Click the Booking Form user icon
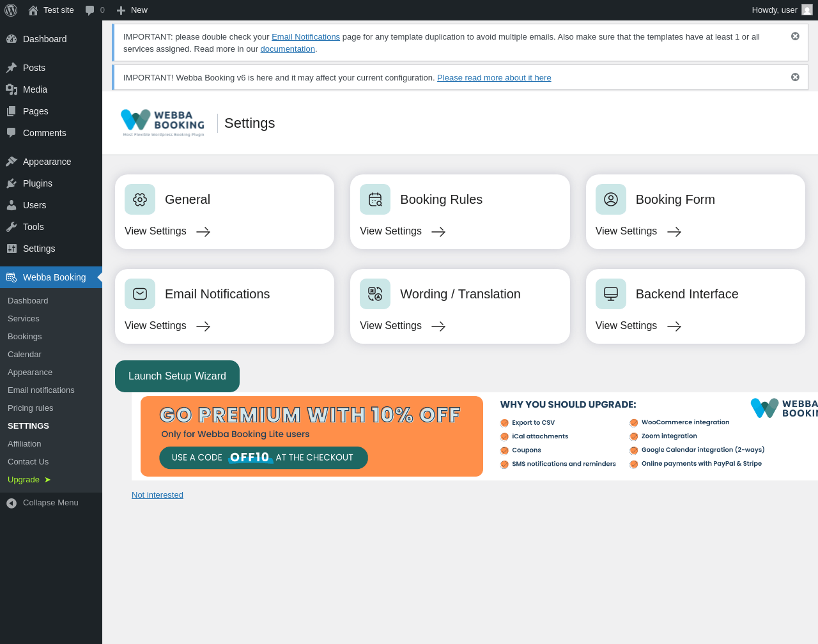The width and height of the screenshot is (818, 644). [611, 199]
